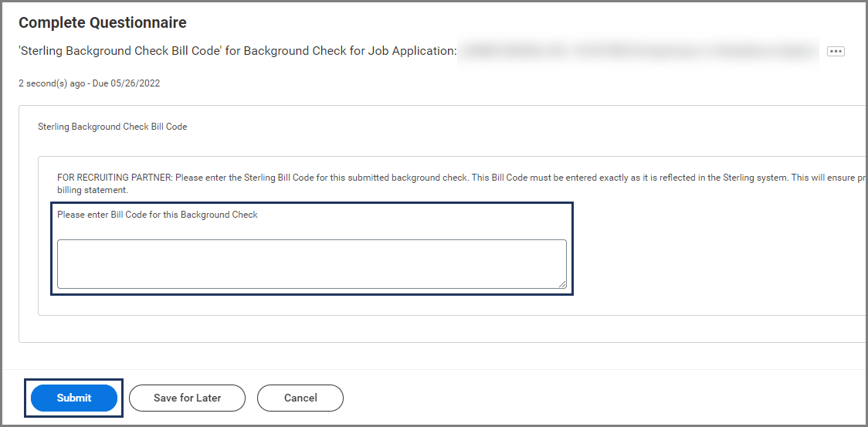
Task: Click the 'billing statement.' instruction line
Action: pyautogui.click(x=93, y=190)
